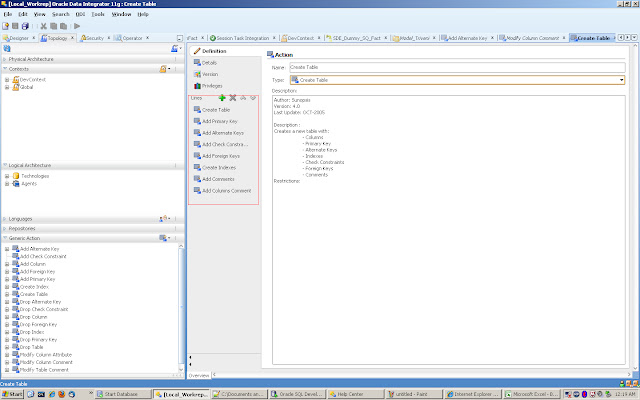Expand the Repositories section
The height and width of the screenshot is (400, 640).
5,229
